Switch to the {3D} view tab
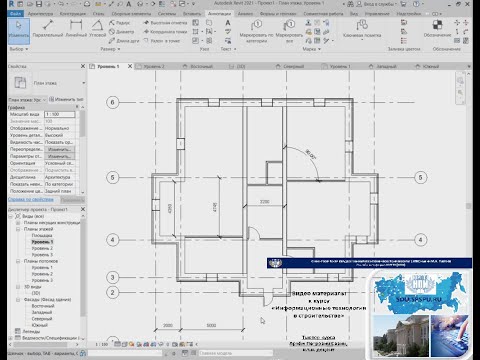This screenshot has height=360, width=480. coord(237,66)
